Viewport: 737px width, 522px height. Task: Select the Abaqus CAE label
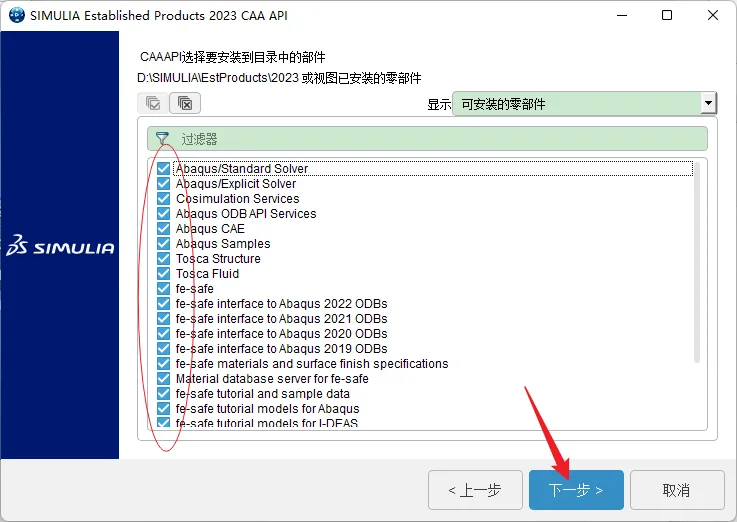[x=210, y=229]
